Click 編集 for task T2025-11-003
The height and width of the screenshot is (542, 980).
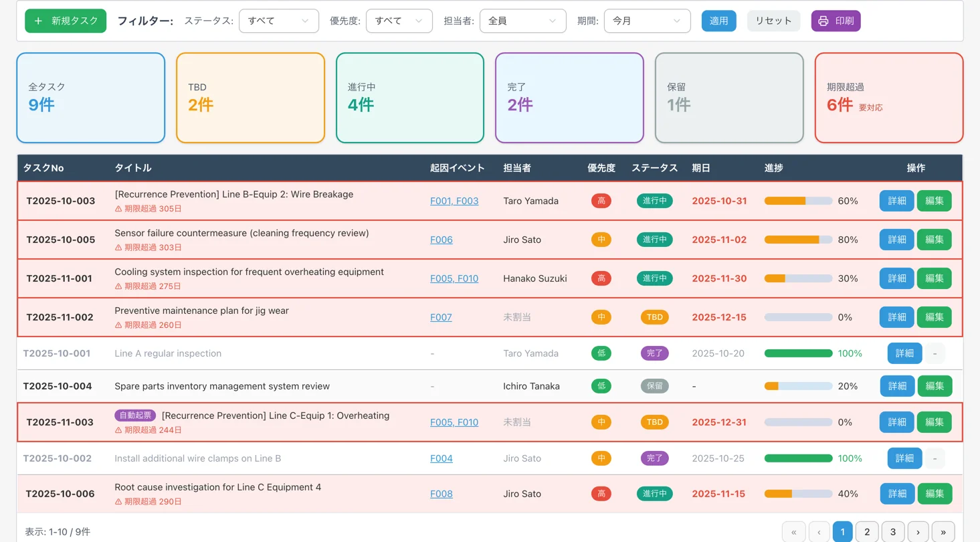(934, 422)
